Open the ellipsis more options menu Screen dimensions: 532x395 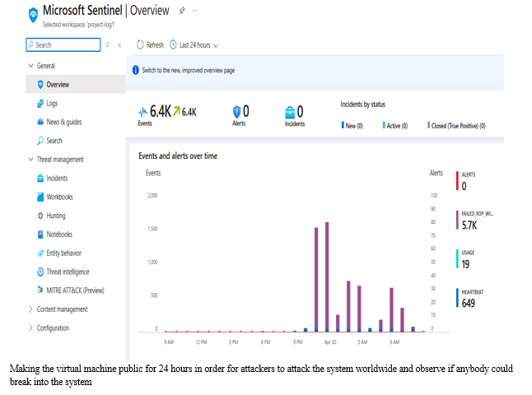coord(194,11)
